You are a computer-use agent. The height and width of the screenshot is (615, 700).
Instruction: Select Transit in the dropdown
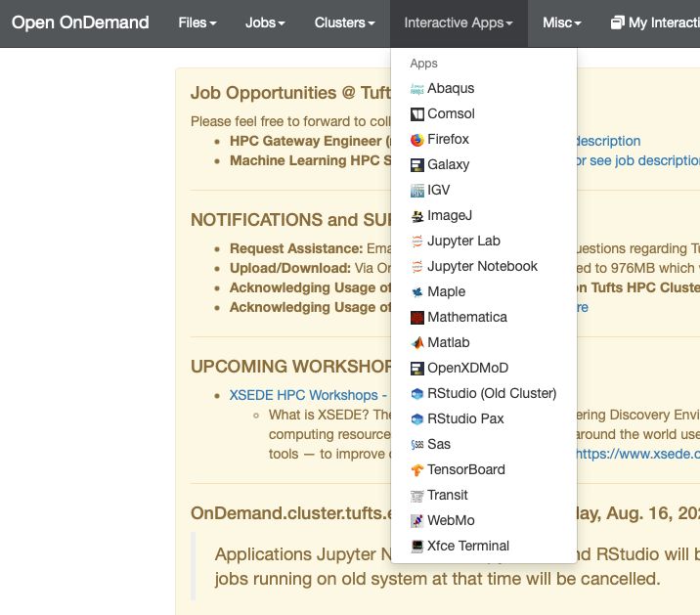484,496
